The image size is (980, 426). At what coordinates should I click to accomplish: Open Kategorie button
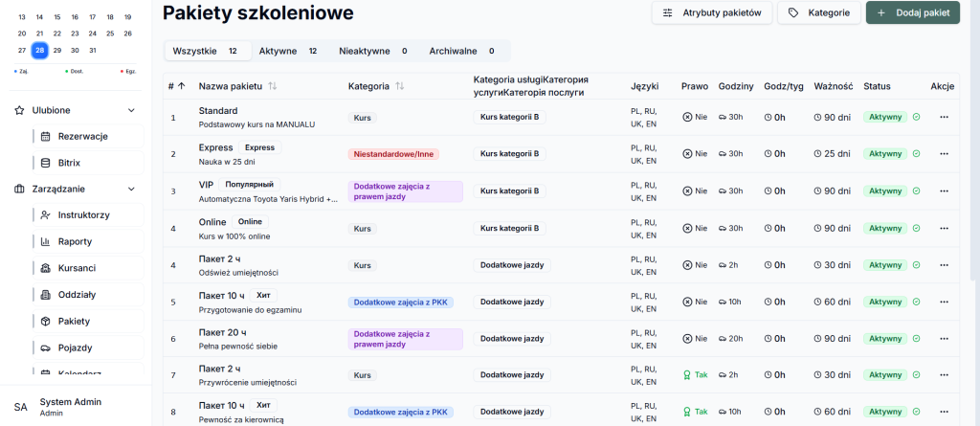point(819,12)
